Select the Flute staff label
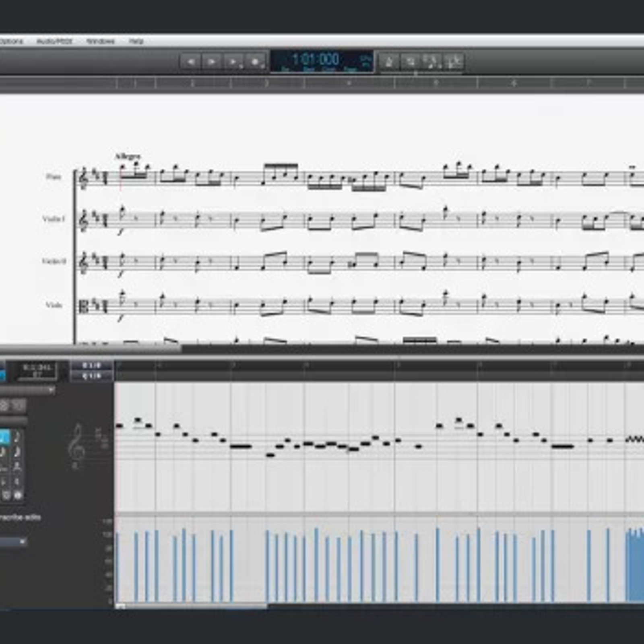Viewport: 644px width, 644px height. [x=53, y=177]
